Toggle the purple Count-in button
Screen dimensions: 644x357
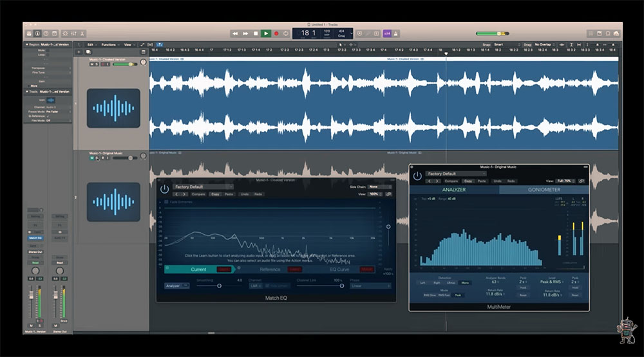[387, 33]
